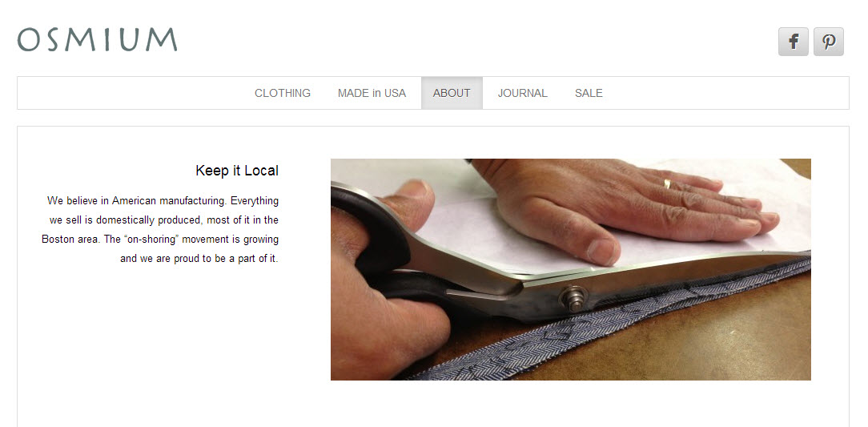Visit the SALE section
868x427 pixels.
point(589,93)
